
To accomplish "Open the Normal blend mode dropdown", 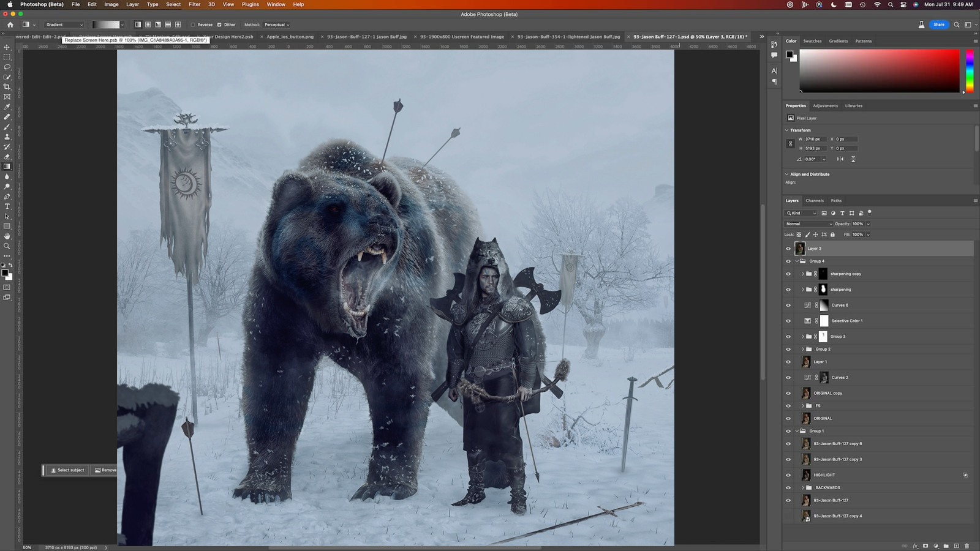I will (809, 224).
